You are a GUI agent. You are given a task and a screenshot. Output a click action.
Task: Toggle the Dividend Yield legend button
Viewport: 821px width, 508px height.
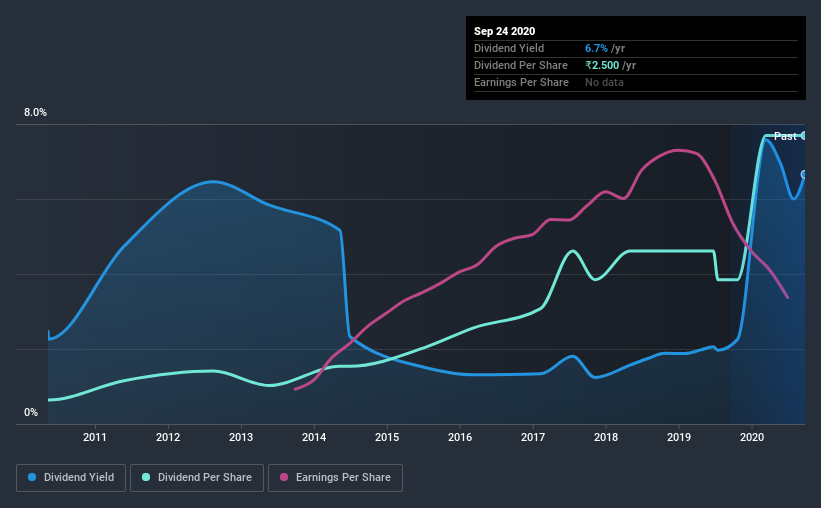[71, 478]
